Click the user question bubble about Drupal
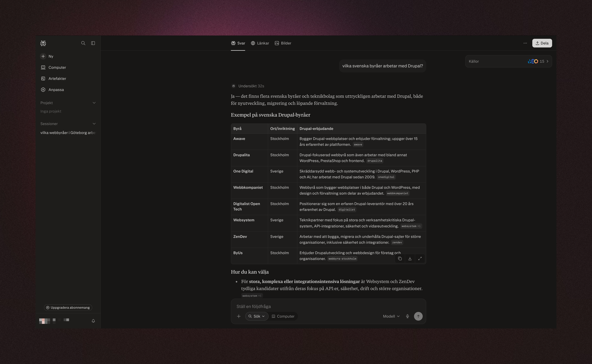The width and height of the screenshot is (592, 364). click(x=383, y=66)
